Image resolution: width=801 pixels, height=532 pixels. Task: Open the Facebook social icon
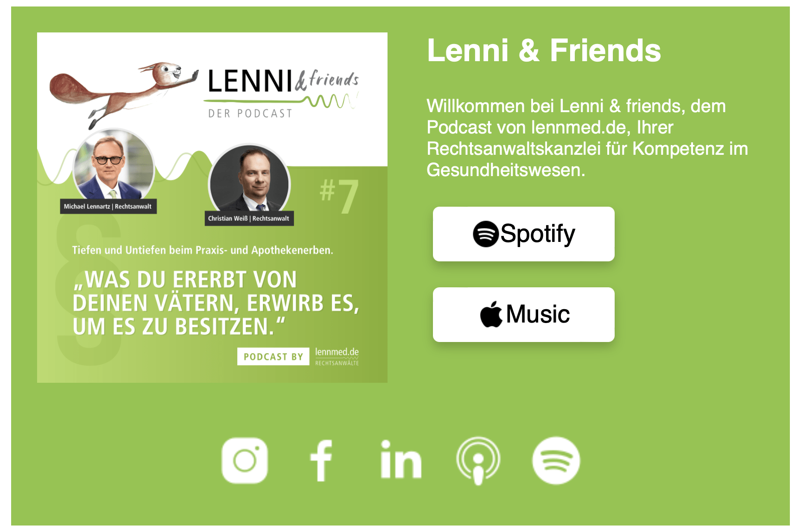[x=321, y=461]
